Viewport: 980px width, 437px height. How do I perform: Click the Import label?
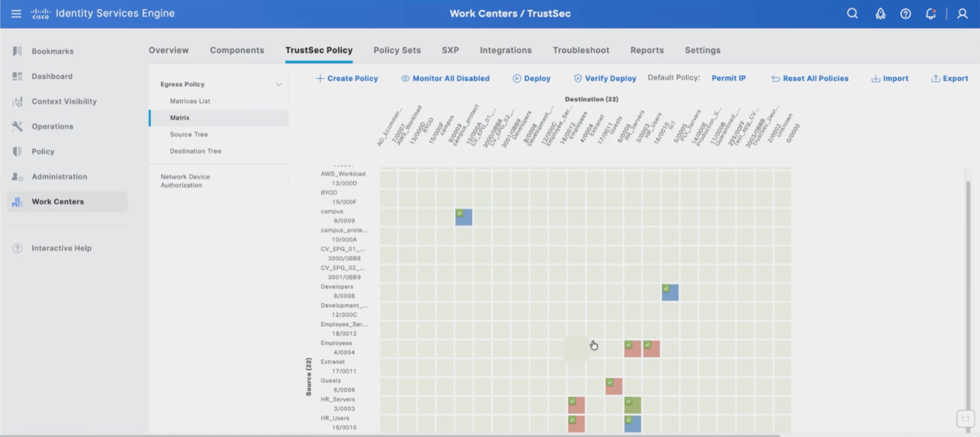896,79
